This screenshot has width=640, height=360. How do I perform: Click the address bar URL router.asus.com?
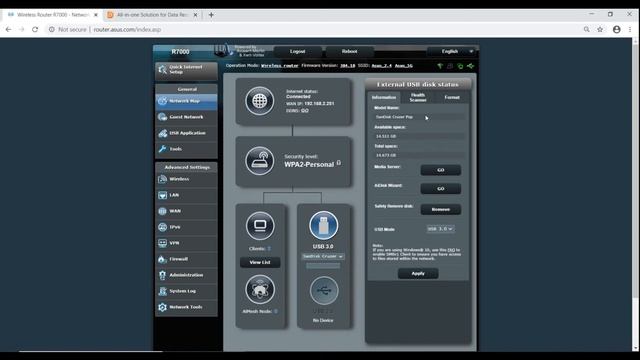coord(127,29)
